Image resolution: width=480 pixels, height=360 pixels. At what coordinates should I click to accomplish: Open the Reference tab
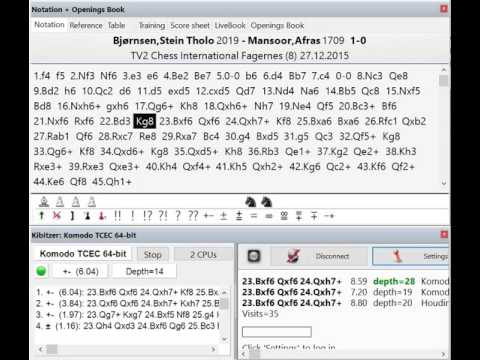[x=86, y=25]
